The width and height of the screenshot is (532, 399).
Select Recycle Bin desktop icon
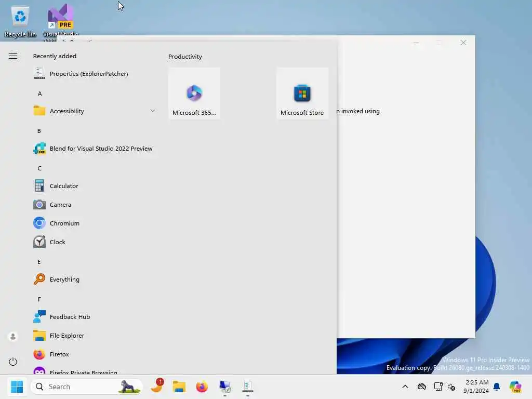tap(20, 22)
